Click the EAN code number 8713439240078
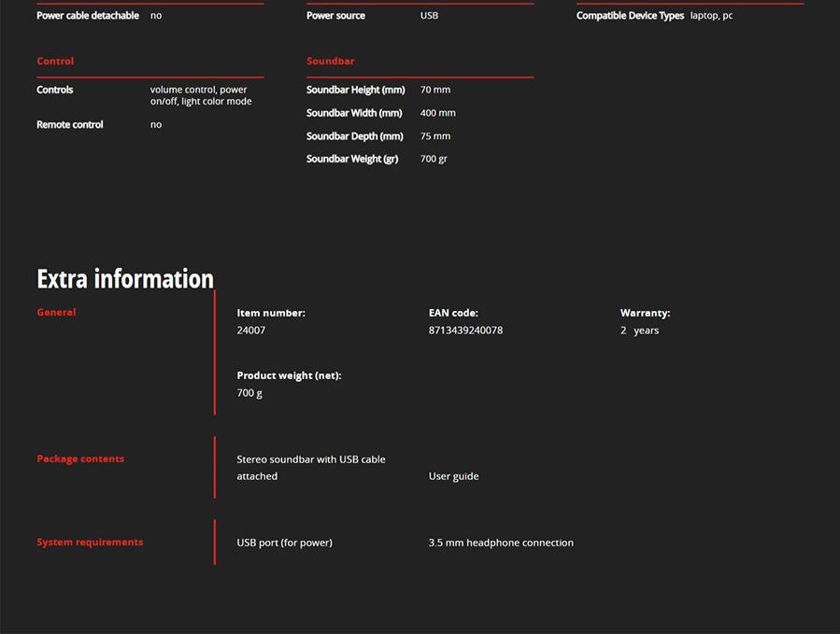This screenshot has width=840, height=634. 465,331
